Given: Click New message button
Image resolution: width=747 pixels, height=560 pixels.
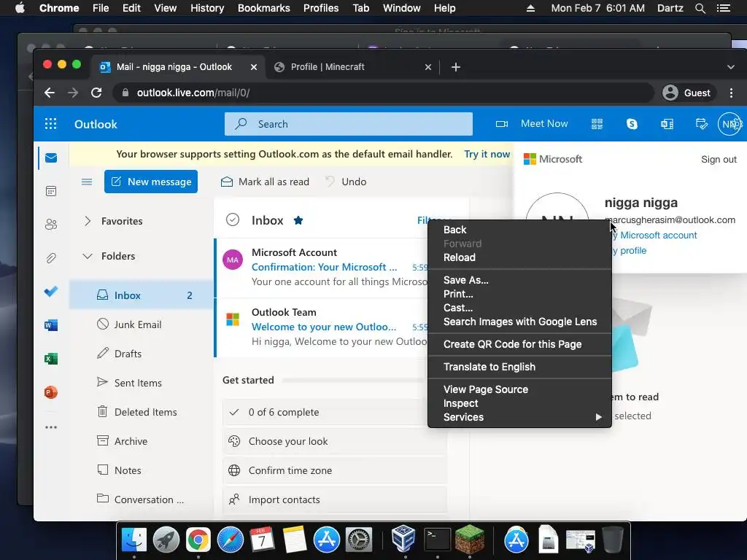Looking at the screenshot, I should [x=150, y=182].
